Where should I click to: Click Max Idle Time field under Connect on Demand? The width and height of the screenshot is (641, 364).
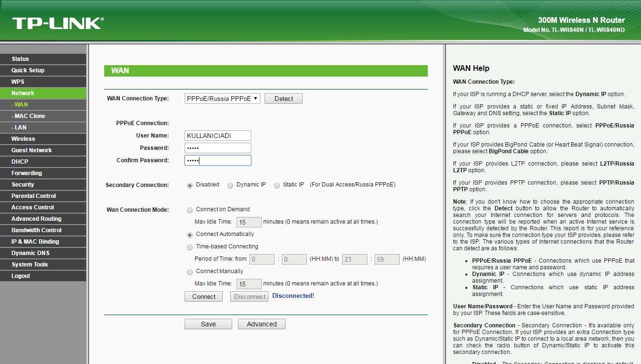[x=249, y=222]
